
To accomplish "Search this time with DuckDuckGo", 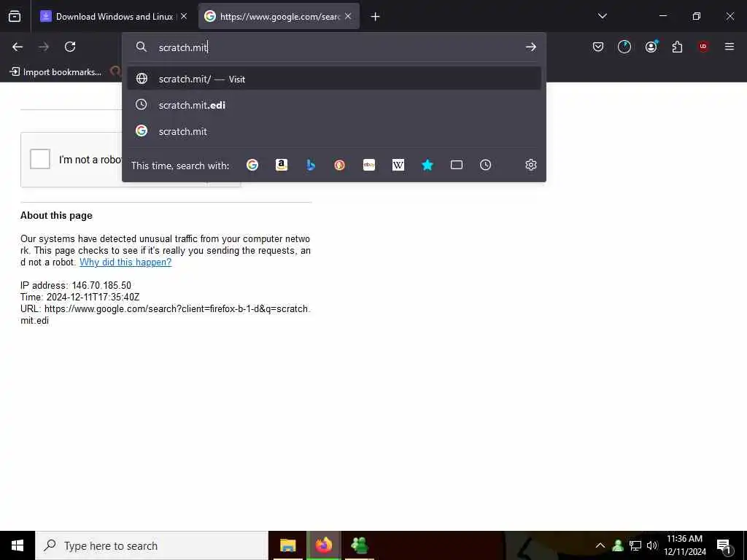I will click(340, 165).
